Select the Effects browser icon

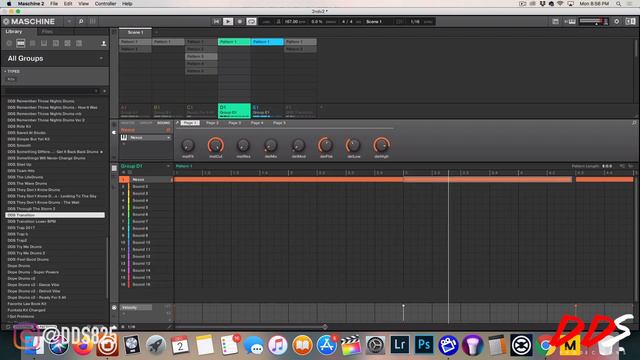tap(56, 43)
